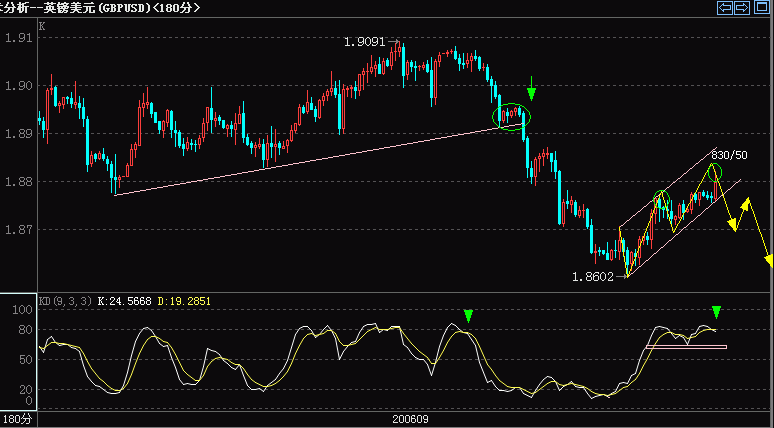
Task: Click the D:19.2851 indicator value
Action: point(184,300)
